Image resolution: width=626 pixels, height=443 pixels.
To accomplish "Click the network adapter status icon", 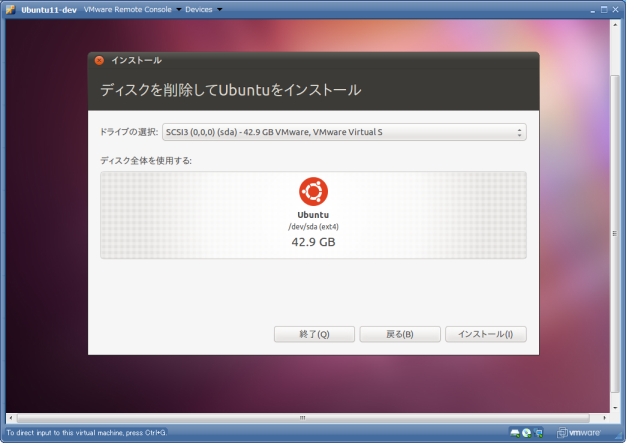I will pyautogui.click(x=538, y=433).
